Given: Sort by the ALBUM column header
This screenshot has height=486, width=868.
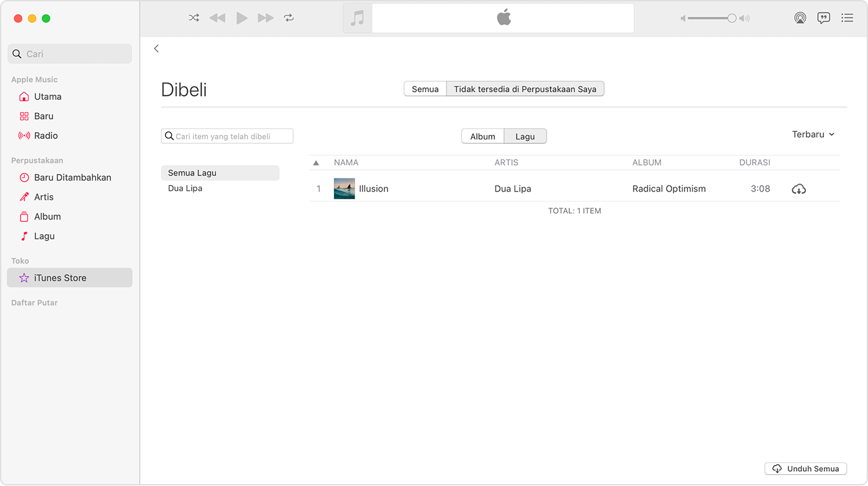Looking at the screenshot, I should pos(647,162).
